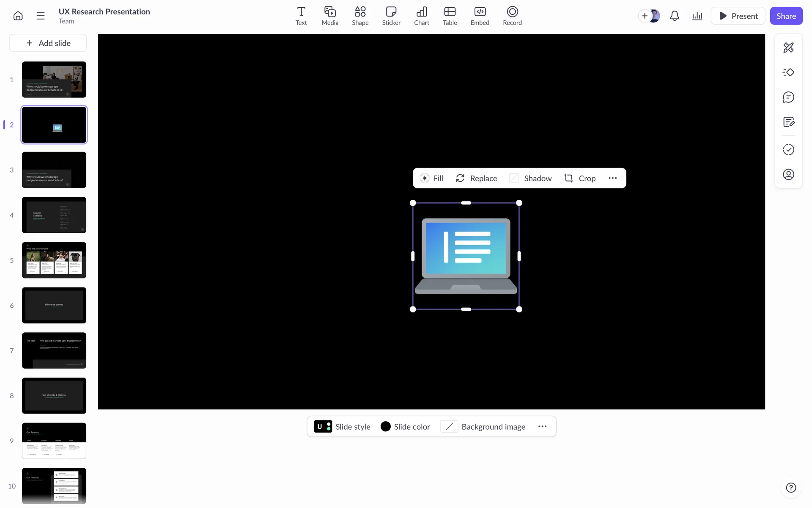Screen dimensions: 812x508
Task: Toggle the Shadow option for image
Action: pyautogui.click(x=530, y=178)
